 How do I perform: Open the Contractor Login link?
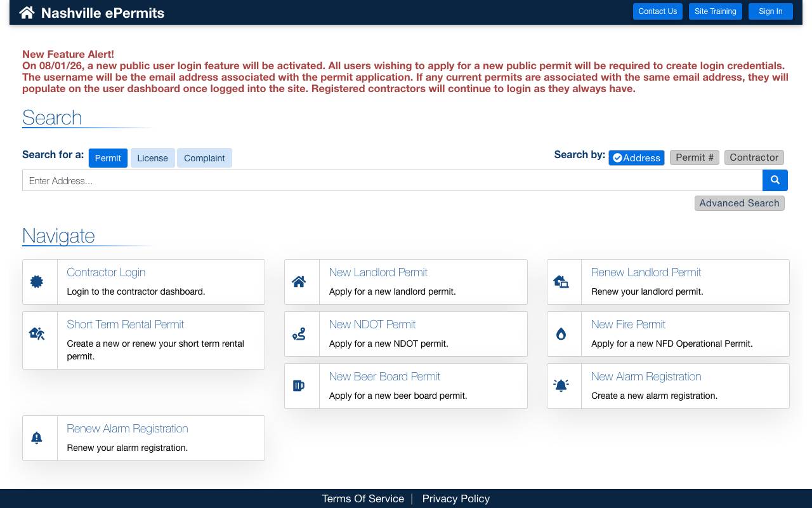pos(106,272)
